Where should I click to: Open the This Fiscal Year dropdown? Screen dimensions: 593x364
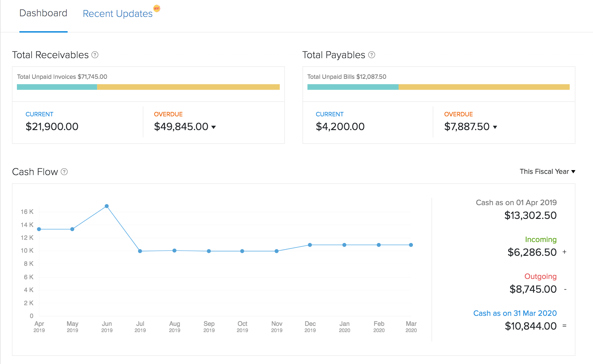click(547, 171)
